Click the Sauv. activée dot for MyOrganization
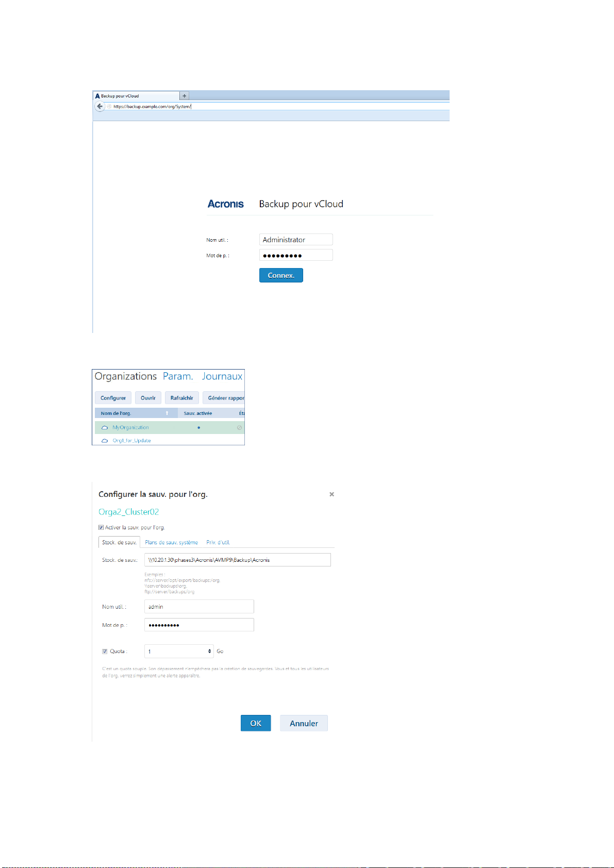Screen dimensions: 614x868 coord(199,428)
